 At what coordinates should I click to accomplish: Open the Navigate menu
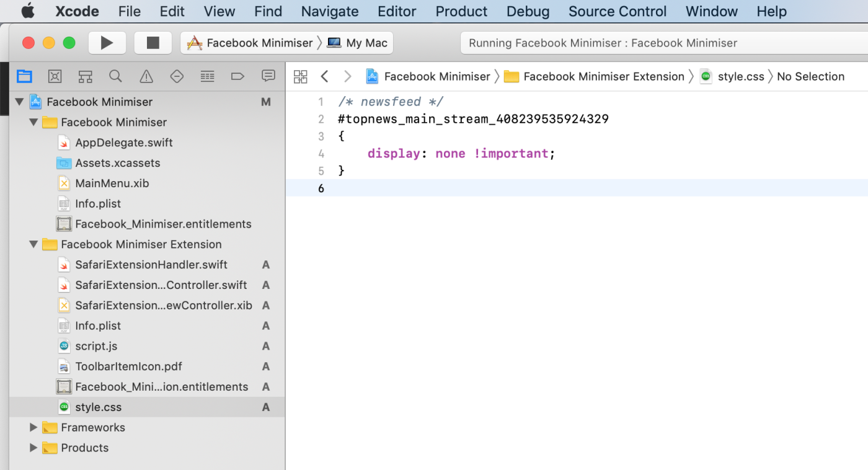[x=330, y=11]
